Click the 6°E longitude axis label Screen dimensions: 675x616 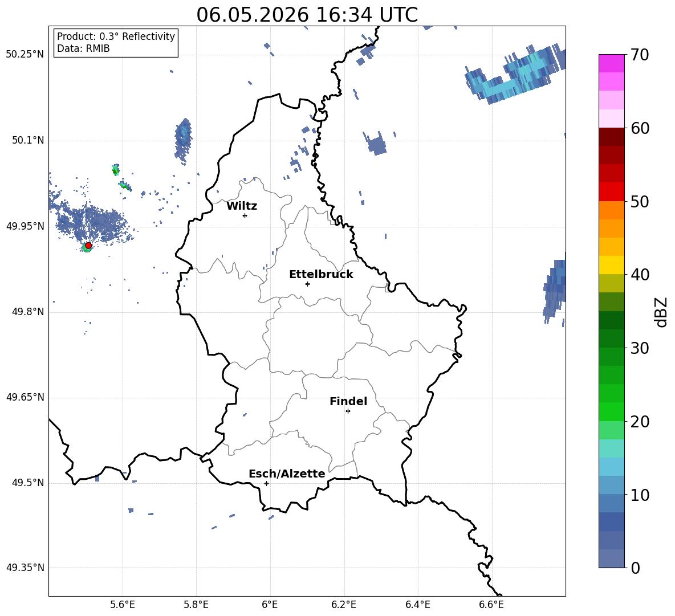click(x=270, y=605)
